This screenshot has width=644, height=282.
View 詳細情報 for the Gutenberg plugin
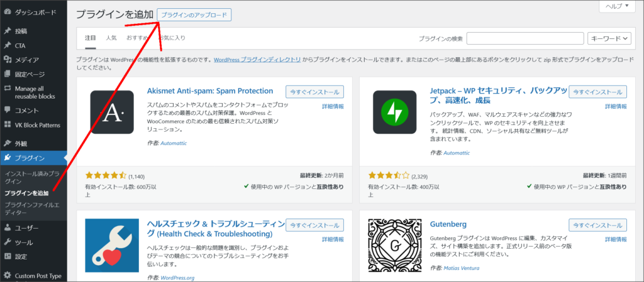pos(615,239)
